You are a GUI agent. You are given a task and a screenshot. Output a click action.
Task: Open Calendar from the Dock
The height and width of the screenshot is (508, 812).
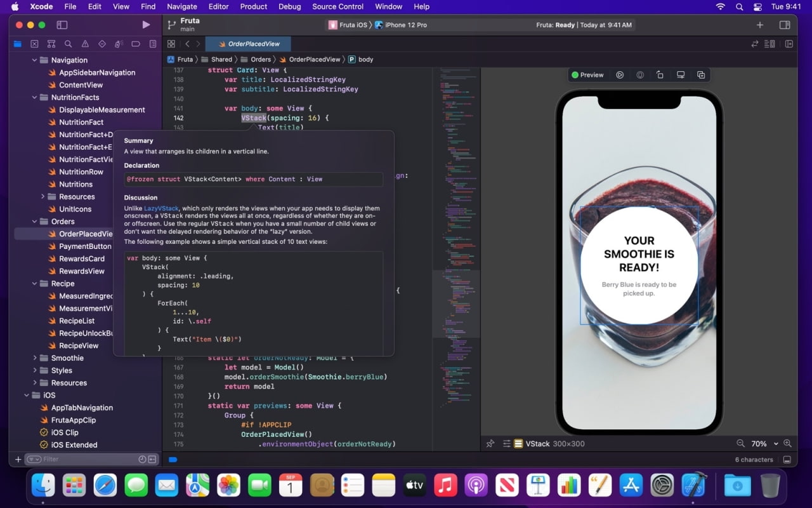[291, 485]
